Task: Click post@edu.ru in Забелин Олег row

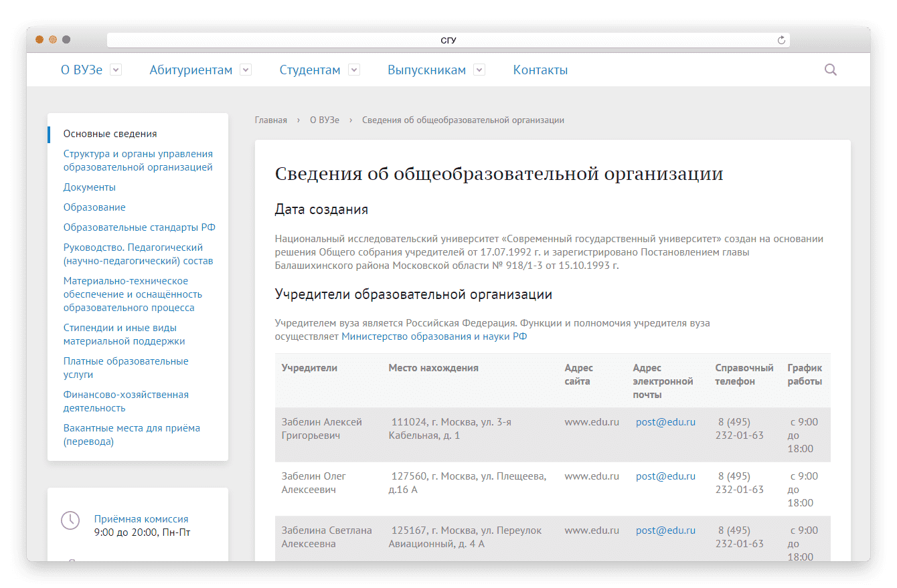Action: 665,476
